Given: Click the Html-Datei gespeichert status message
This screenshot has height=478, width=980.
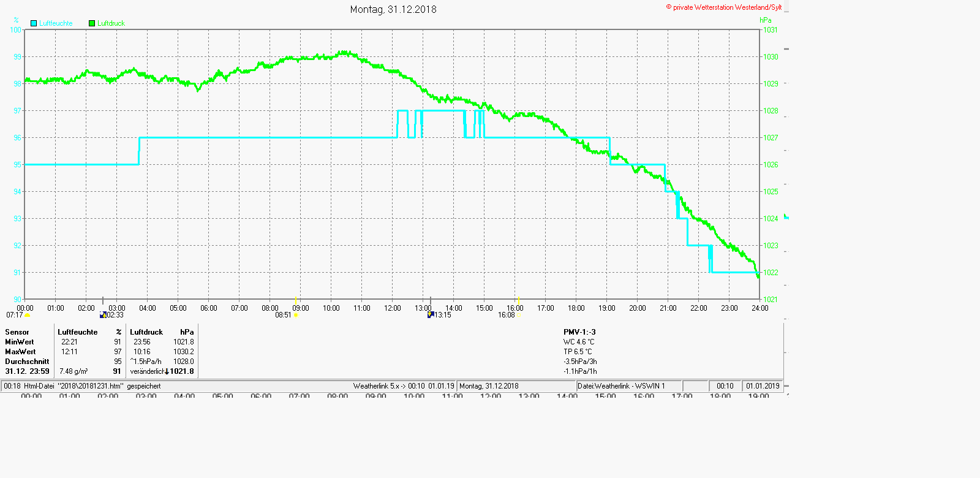Looking at the screenshot, I should tap(82, 386).
